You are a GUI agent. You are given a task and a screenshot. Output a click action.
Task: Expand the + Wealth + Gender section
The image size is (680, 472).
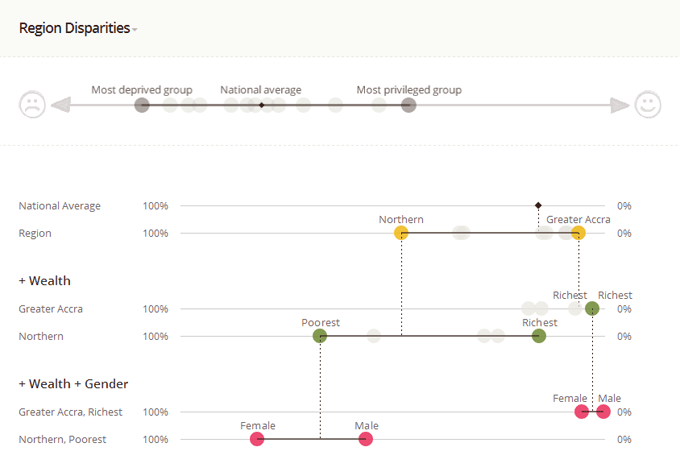coord(73,384)
